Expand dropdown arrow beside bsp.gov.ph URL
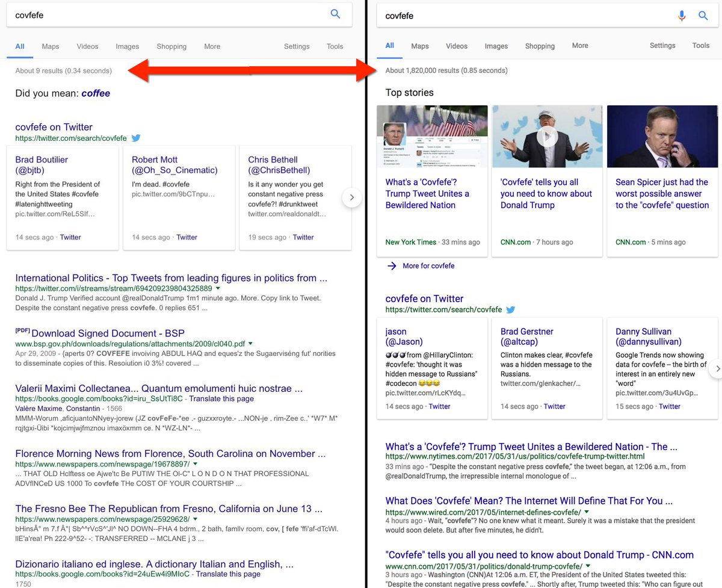The width and height of the screenshot is (722, 588). coord(250,344)
